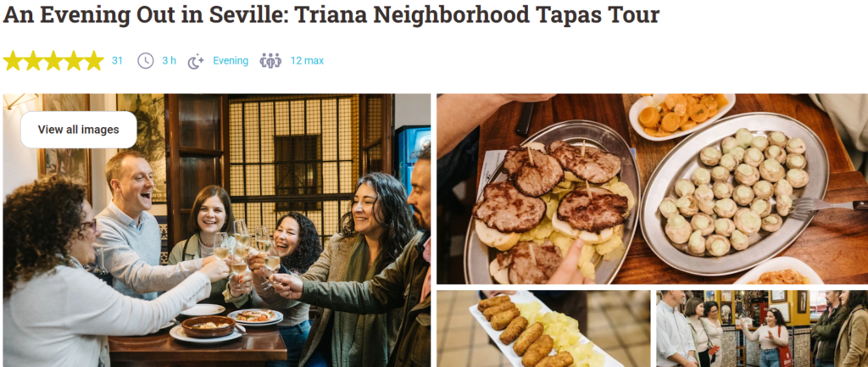Select the second yellow rating star
Screen dimensions: 868x367
pyautogui.click(x=33, y=61)
